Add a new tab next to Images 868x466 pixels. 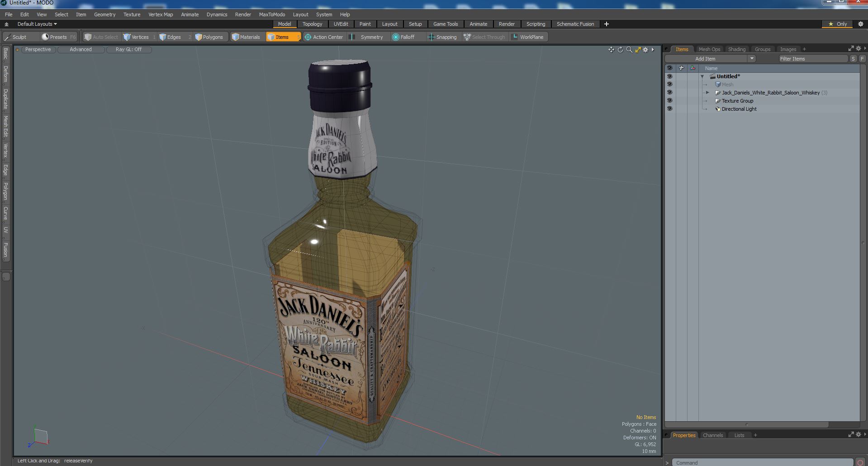tap(804, 49)
